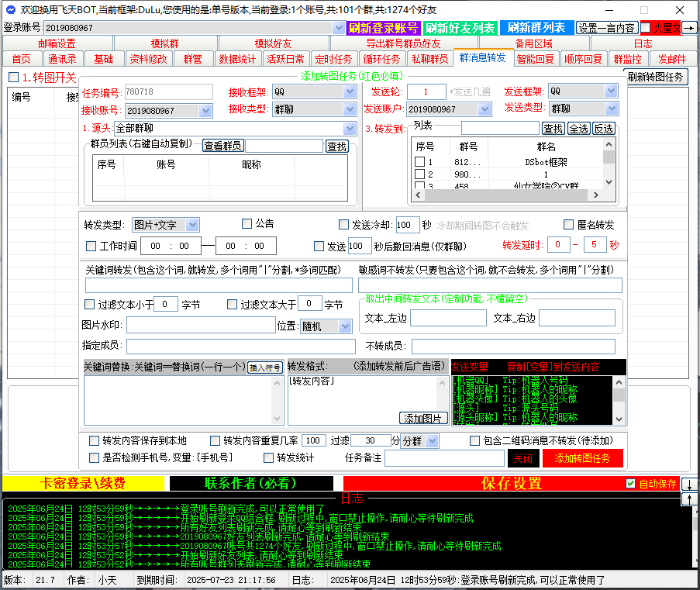Click the up arrow button above the log

tap(689, 499)
